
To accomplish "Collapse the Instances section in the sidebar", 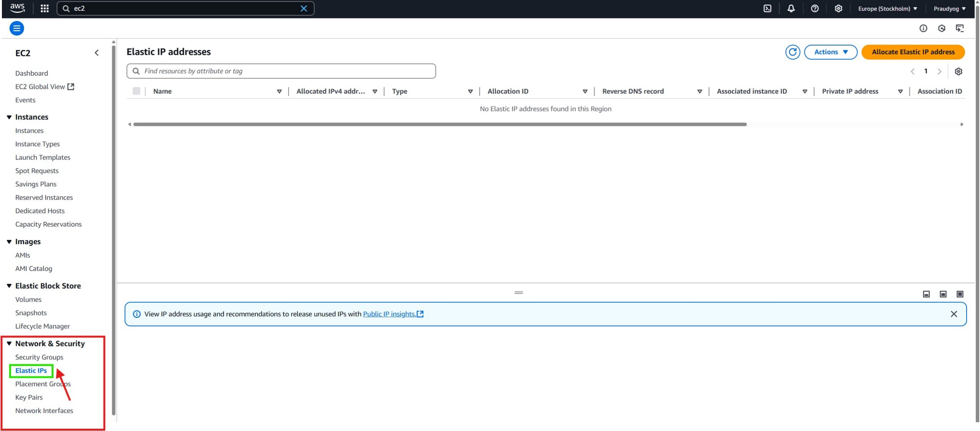I will coord(9,117).
